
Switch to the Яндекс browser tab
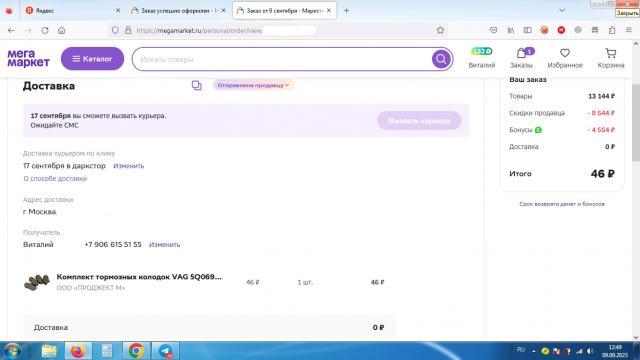[72, 11]
